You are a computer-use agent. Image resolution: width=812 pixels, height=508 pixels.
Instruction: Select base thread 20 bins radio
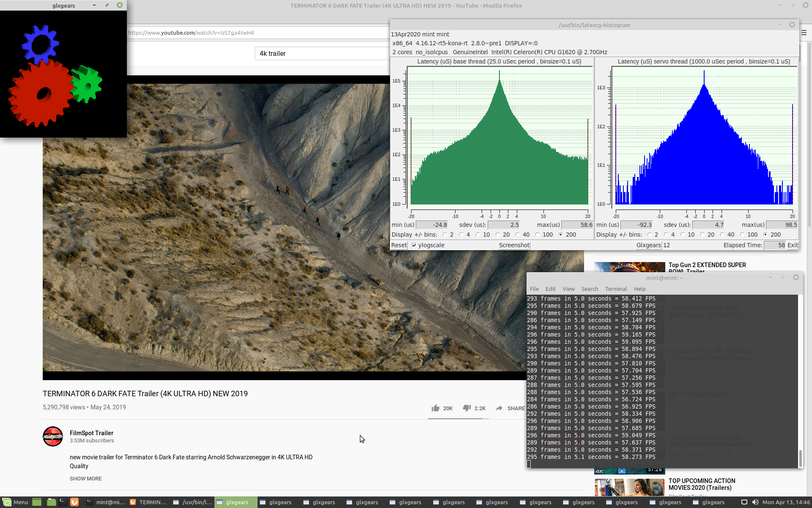498,235
